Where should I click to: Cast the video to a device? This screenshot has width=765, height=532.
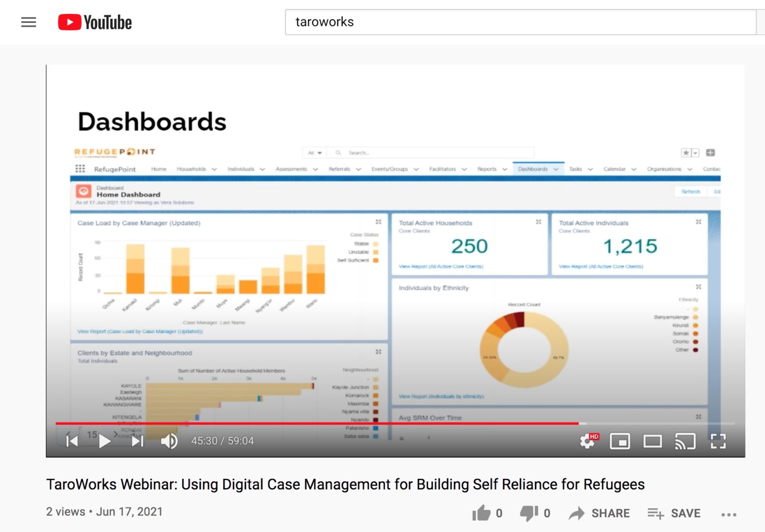pos(686,441)
